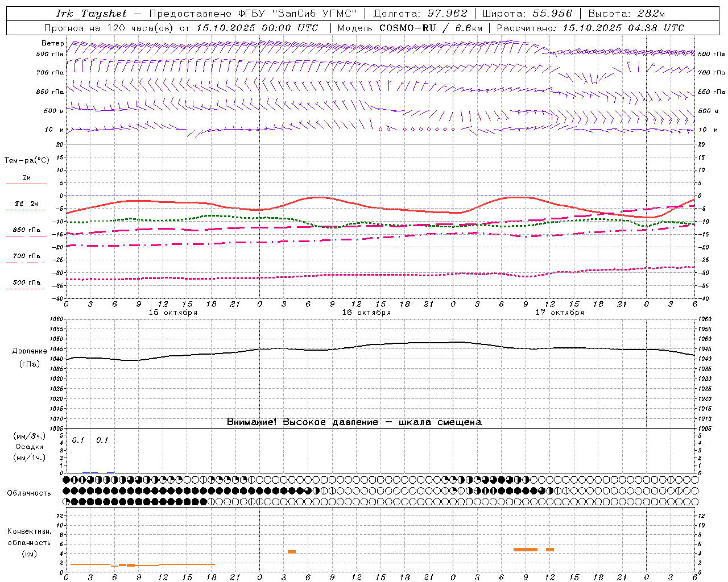Click the forecast start '15.10.2025 00:00 UTC'
Image resolution: width=728 pixels, height=582 pixels.
tap(257, 28)
